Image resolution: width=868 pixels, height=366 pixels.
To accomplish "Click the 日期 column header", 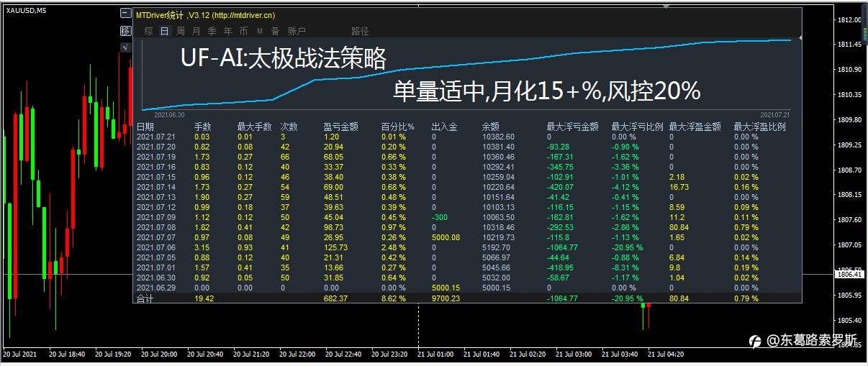I will tap(145, 127).
